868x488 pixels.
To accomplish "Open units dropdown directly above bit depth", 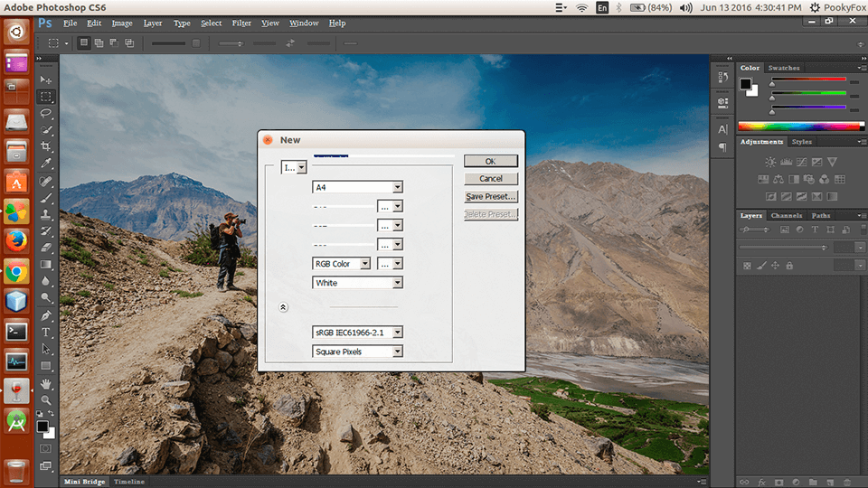I will point(390,244).
